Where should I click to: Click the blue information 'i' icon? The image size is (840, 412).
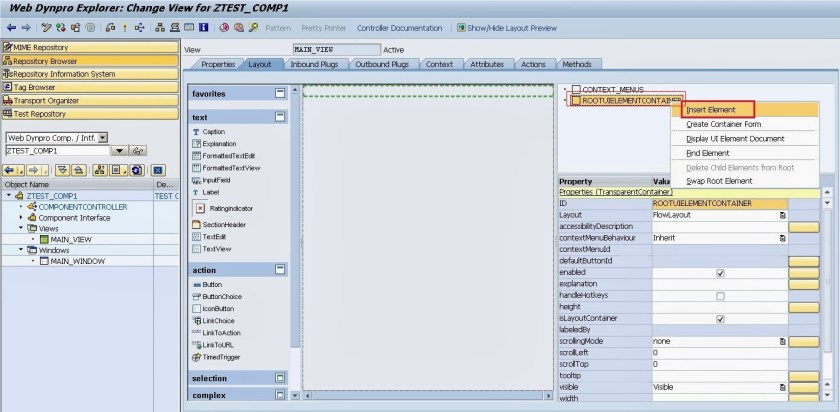pyautogui.click(x=204, y=27)
